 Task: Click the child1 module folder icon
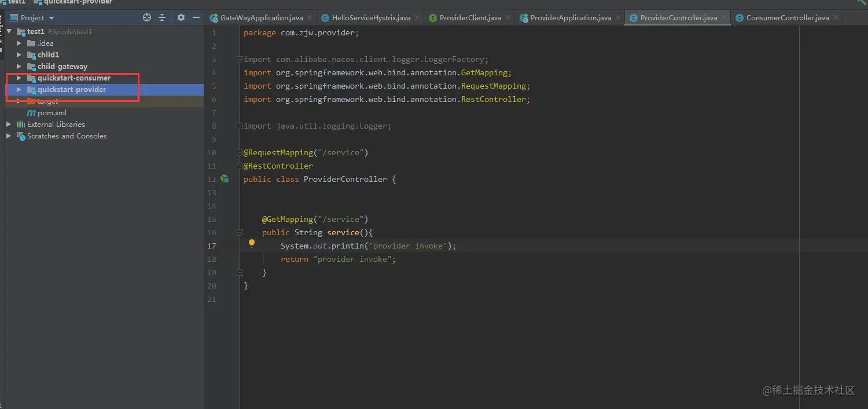click(31, 55)
